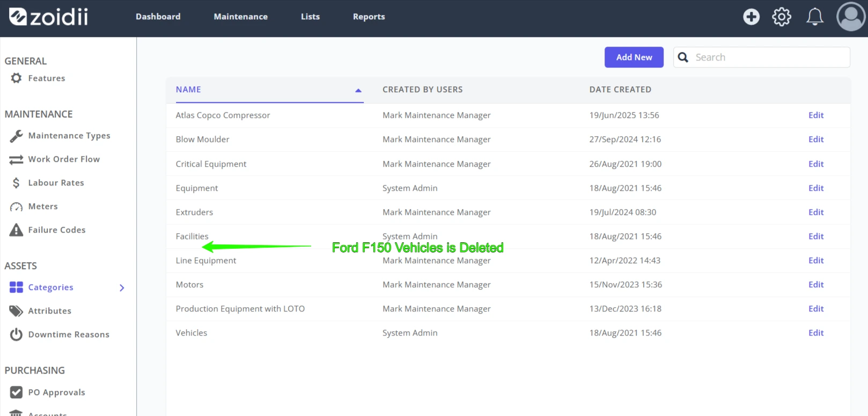Open the settings gear icon
Viewport: 868px width, 416px height.
coord(782,17)
